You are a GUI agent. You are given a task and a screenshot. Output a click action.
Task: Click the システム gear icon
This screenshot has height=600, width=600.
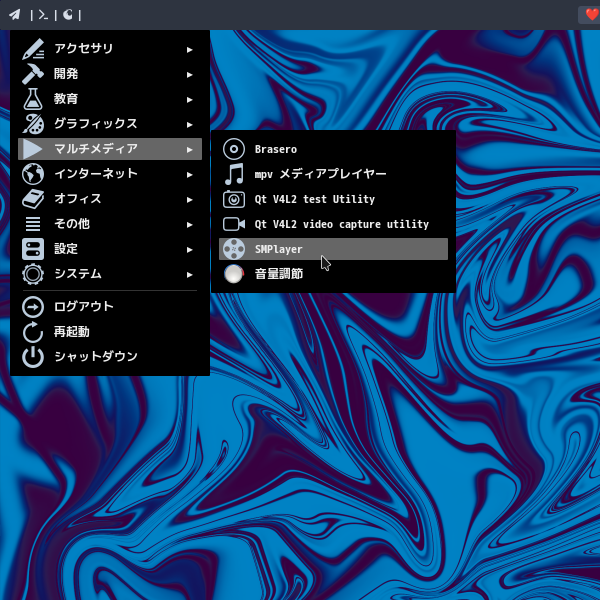pos(33,274)
